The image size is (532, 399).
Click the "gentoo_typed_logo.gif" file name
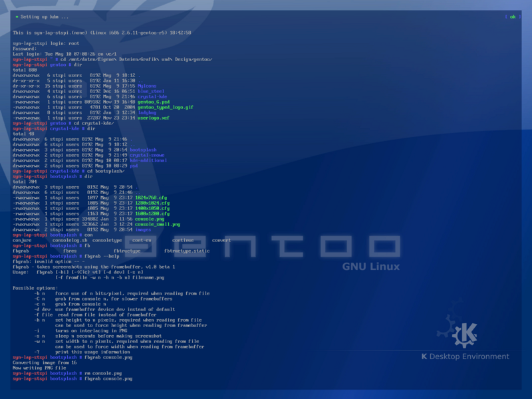(x=165, y=107)
